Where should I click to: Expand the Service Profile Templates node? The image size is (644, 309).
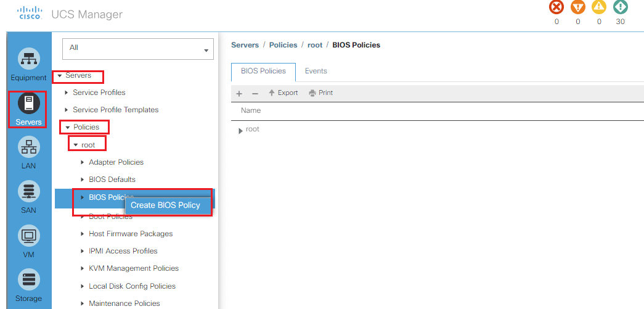pyautogui.click(x=67, y=110)
